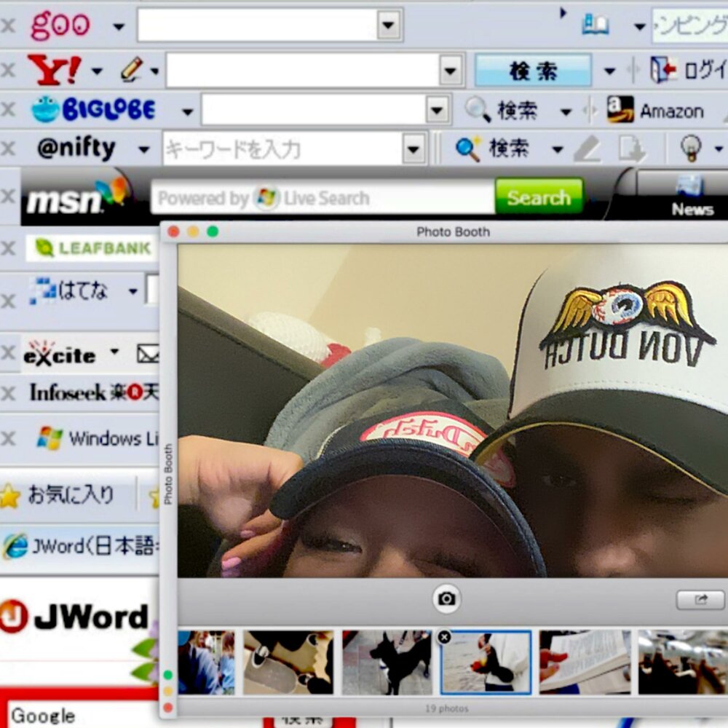This screenshot has height=728, width=728.
Task: Click the Photo Booth camera capture button
Action: click(x=446, y=598)
